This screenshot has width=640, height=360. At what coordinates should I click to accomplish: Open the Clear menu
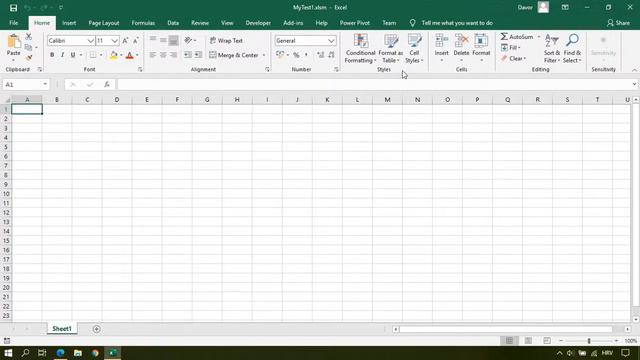pos(513,59)
